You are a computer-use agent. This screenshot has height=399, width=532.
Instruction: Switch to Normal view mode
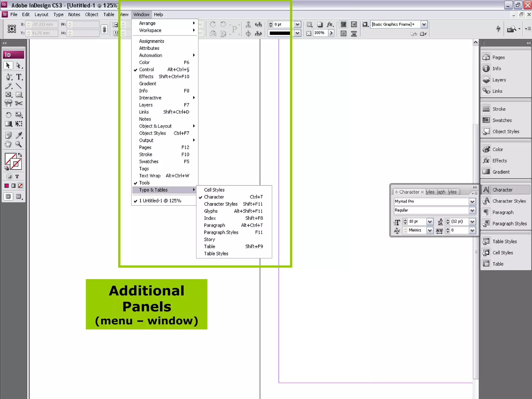(x=8, y=197)
